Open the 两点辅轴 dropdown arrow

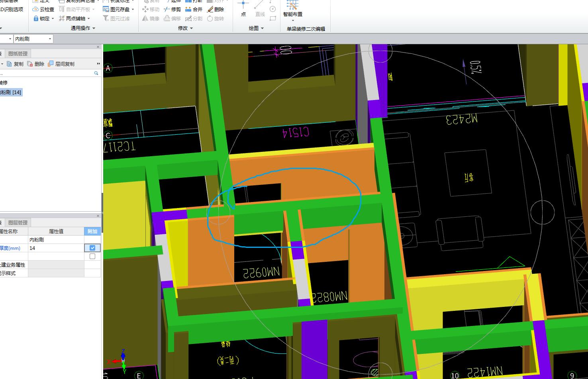88,19
